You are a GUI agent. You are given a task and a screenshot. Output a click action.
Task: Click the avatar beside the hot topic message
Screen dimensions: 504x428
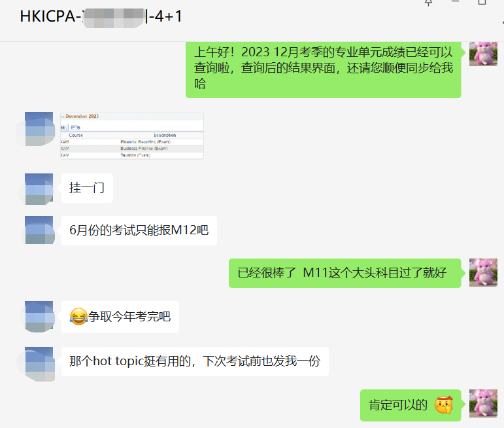pyautogui.click(x=39, y=364)
